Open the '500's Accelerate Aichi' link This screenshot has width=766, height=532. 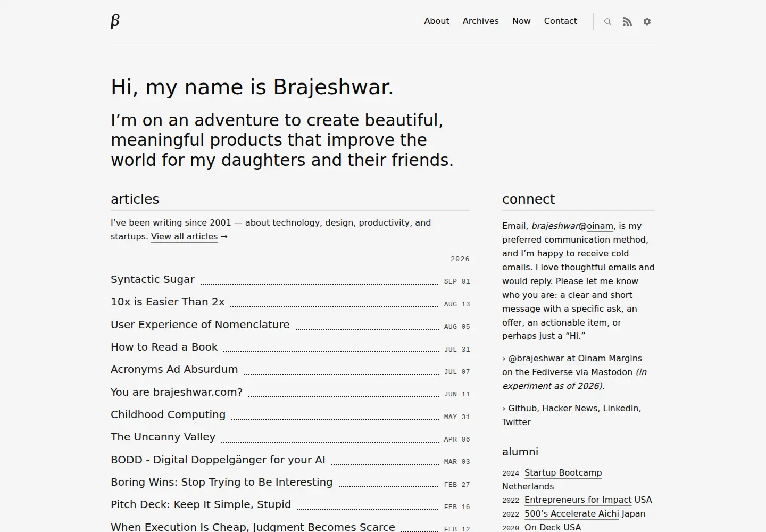coord(571,514)
